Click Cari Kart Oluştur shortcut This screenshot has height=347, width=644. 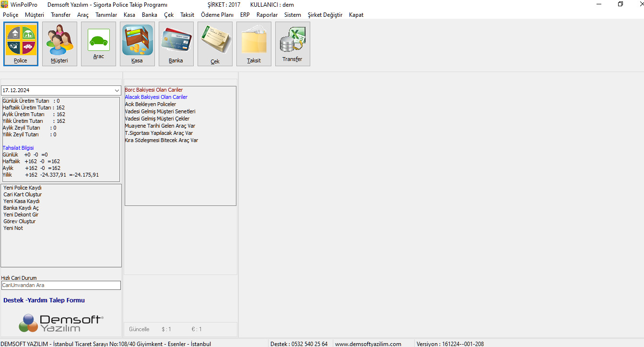click(x=23, y=194)
